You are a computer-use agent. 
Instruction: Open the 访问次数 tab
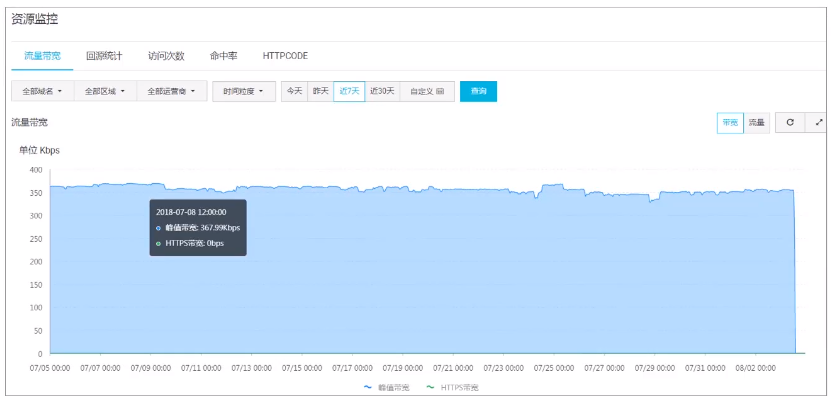(x=166, y=56)
